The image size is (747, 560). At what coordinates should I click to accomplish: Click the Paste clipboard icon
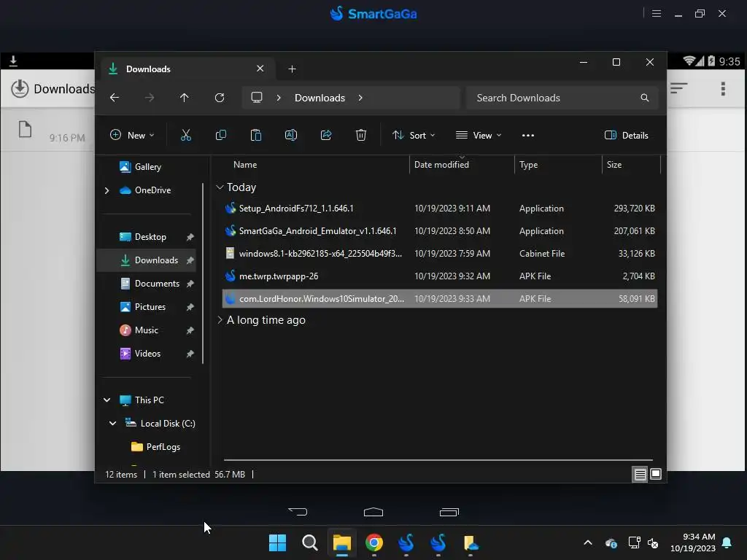(x=256, y=135)
